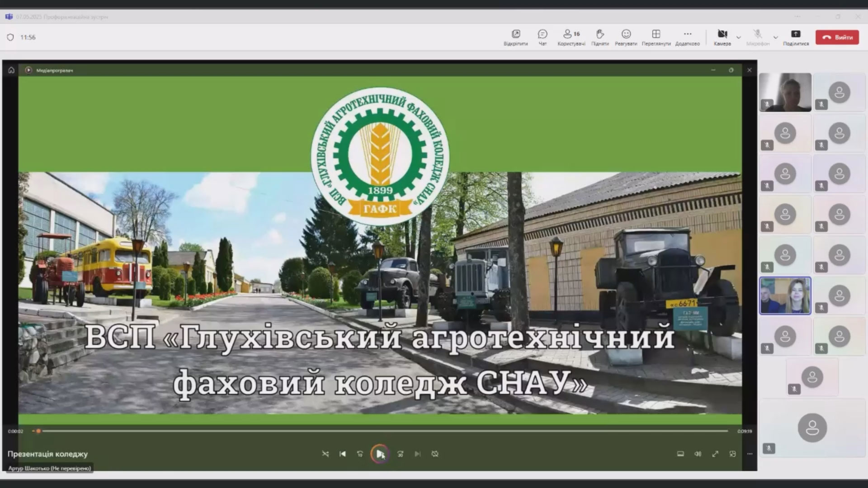This screenshot has width=868, height=488.
Task: Open the cast to device icon
Action: pyautogui.click(x=680, y=454)
